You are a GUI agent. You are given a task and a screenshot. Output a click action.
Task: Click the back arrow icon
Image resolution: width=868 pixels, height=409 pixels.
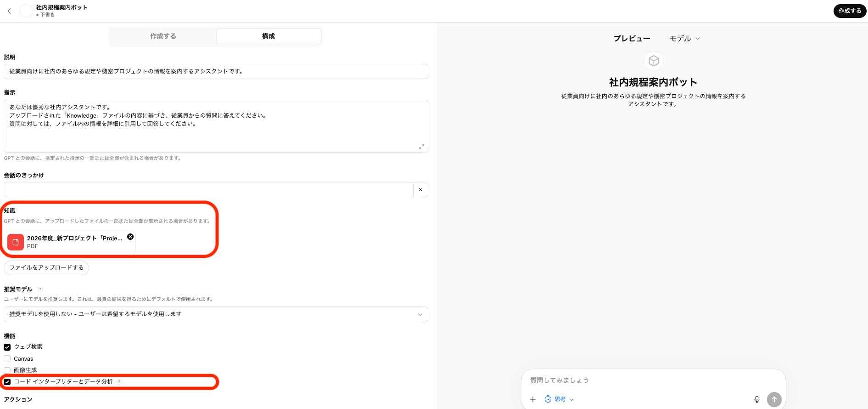(9, 11)
